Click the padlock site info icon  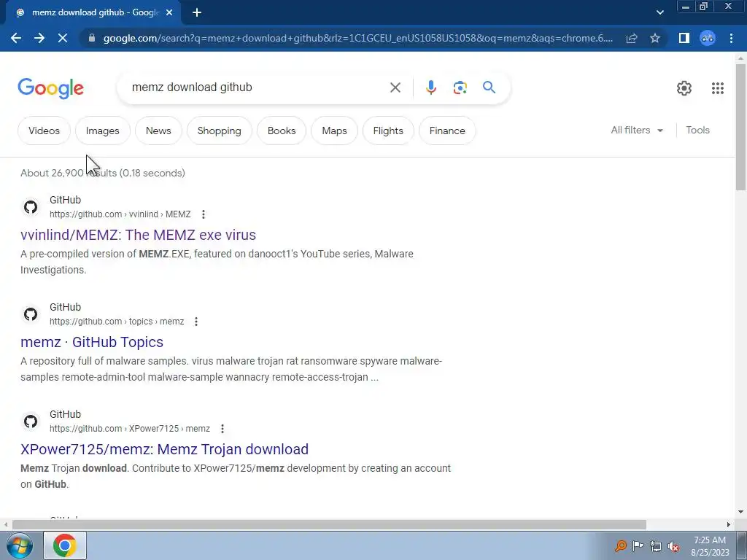click(92, 38)
